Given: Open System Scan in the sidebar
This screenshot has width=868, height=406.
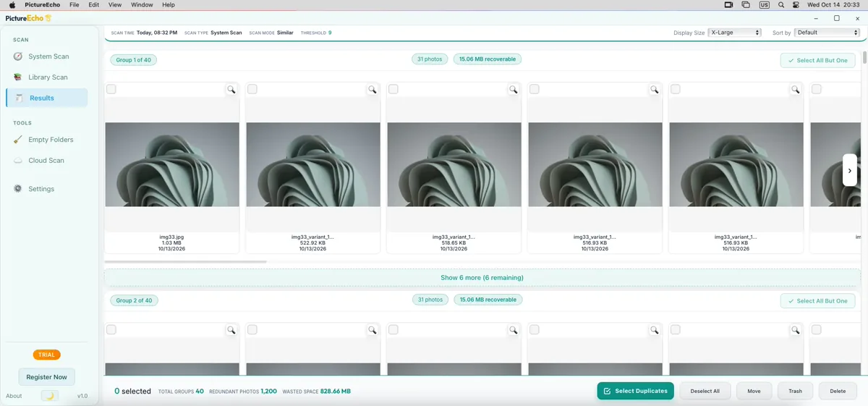Looking at the screenshot, I should click(x=47, y=56).
